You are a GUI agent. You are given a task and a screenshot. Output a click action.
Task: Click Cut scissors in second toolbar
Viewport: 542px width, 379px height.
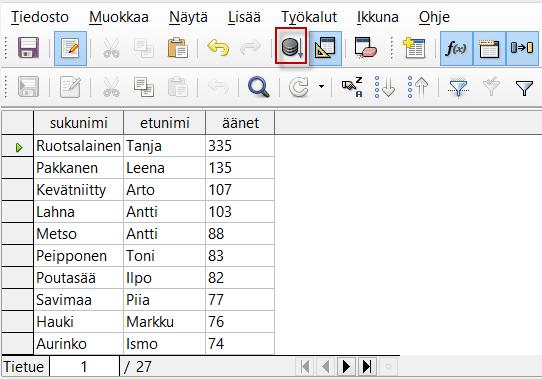coord(111,87)
